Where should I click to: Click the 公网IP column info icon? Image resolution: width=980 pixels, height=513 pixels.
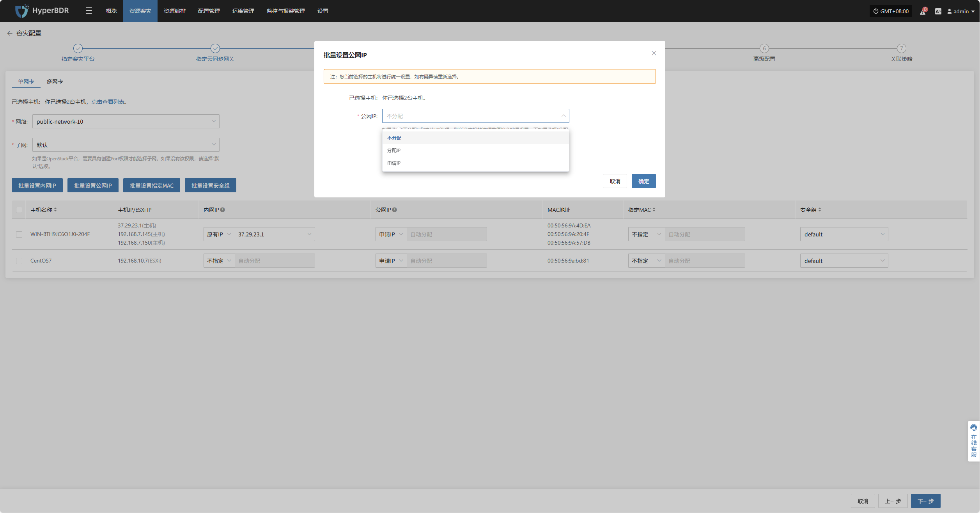pos(395,210)
